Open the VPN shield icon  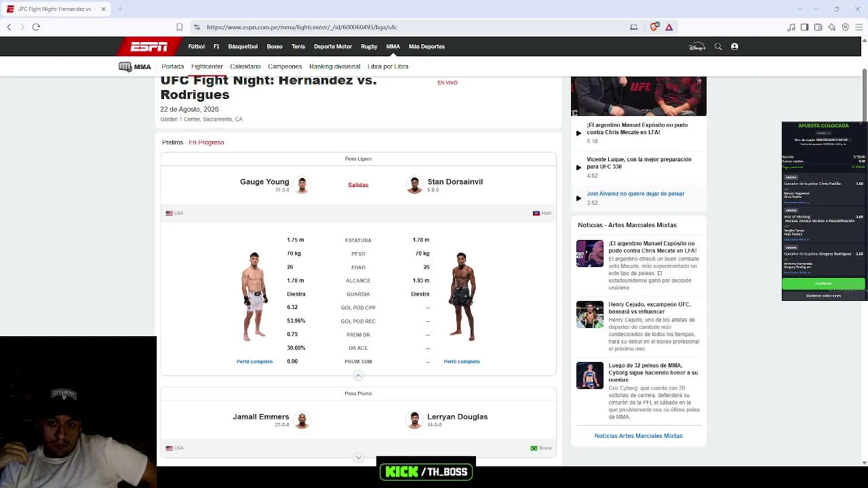pyautogui.click(x=845, y=27)
